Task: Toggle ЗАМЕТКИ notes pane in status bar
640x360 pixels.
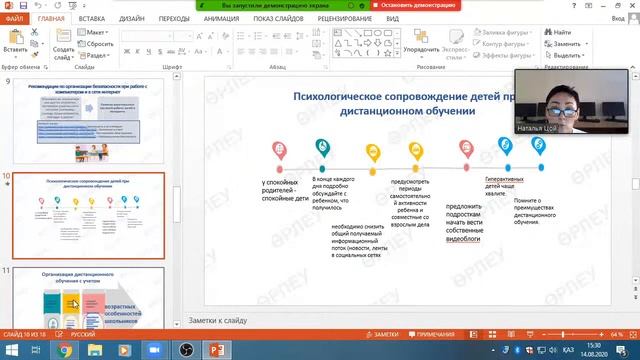Action: coord(382,335)
